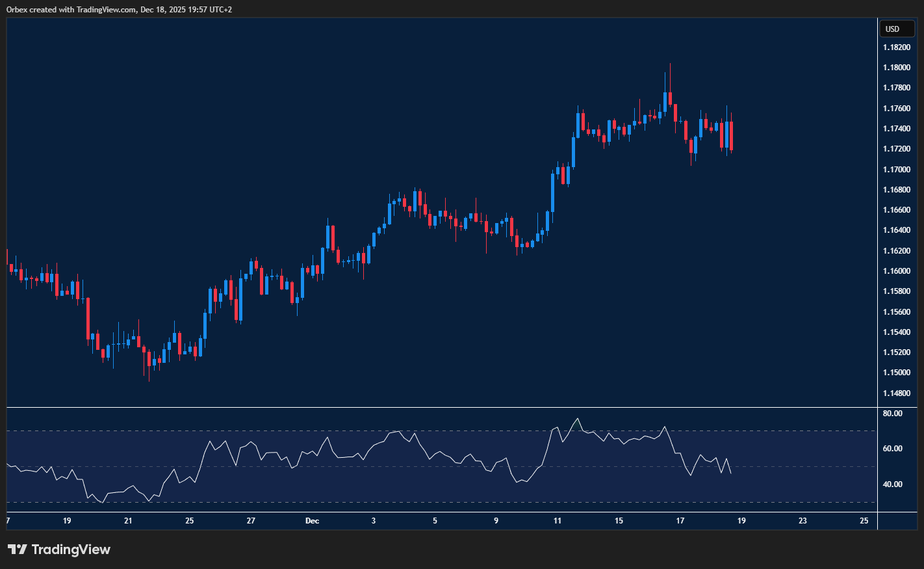Select the 1.14800 label at scale bottom
The image size is (924, 569).
point(897,392)
